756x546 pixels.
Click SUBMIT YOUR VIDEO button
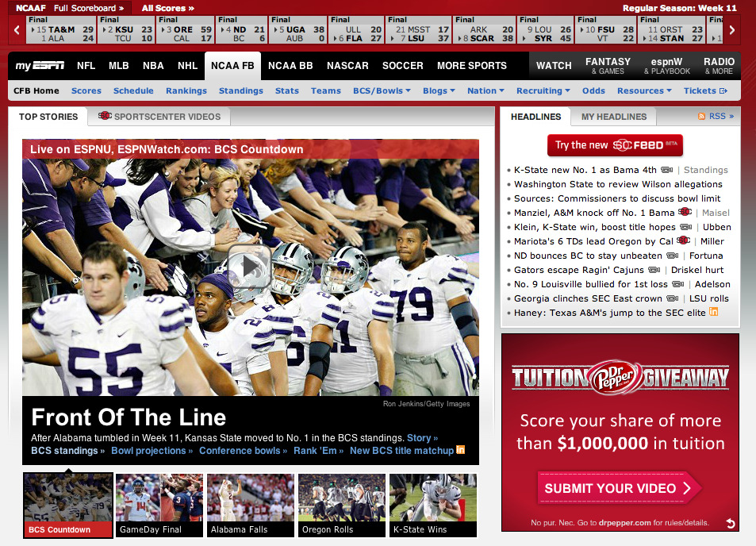tap(619, 488)
